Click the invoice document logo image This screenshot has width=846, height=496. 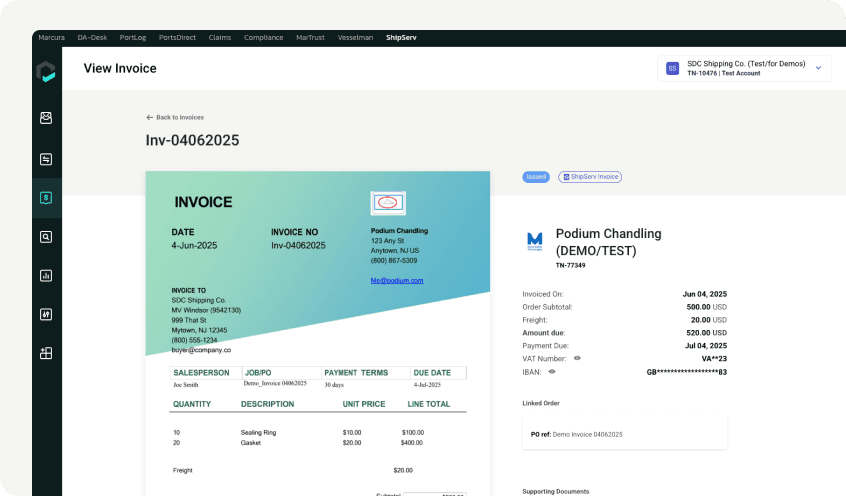[x=388, y=203]
